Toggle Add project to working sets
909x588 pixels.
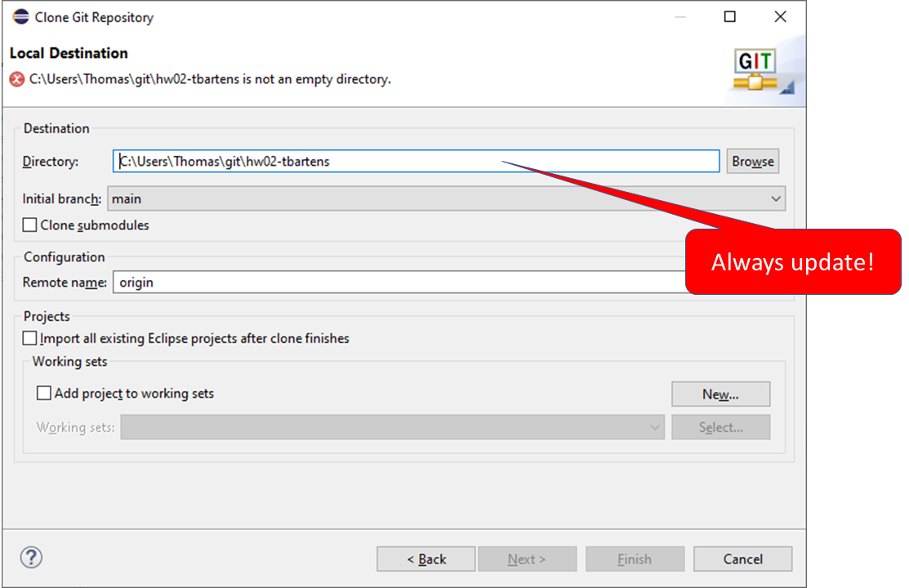(x=44, y=394)
